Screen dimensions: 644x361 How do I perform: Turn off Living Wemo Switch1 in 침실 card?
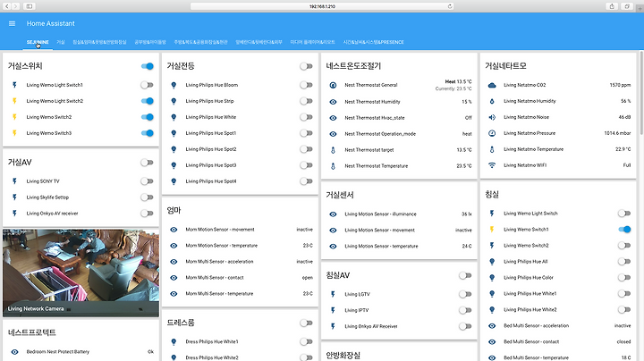click(624, 230)
